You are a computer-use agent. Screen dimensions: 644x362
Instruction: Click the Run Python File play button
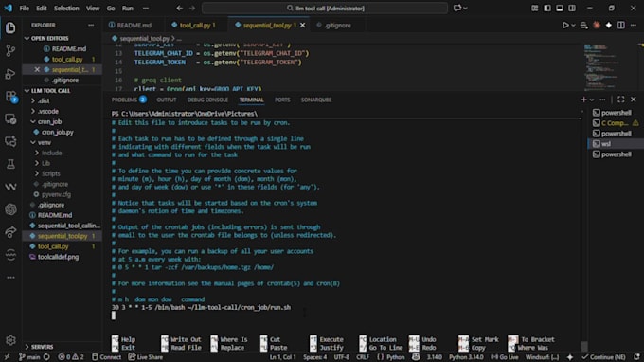click(x=565, y=25)
